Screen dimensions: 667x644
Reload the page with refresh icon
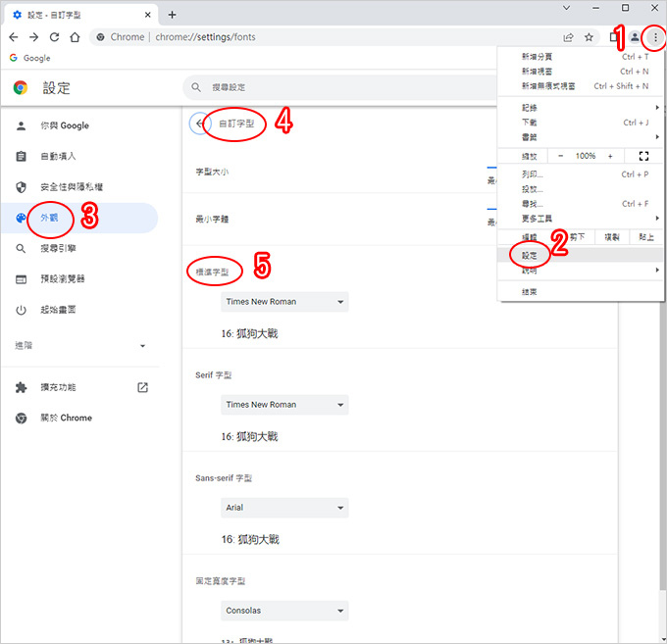coord(55,37)
